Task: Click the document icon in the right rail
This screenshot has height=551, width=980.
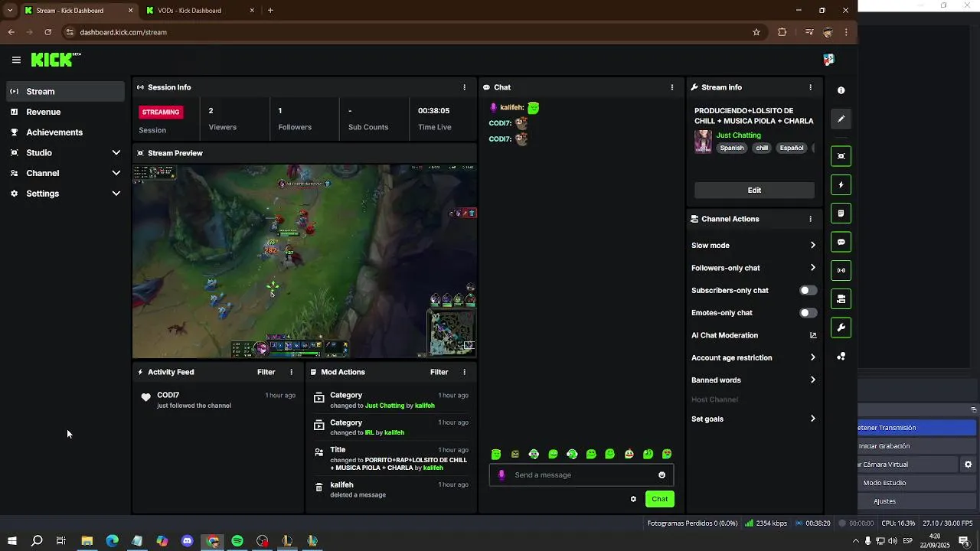Action: pyautogui.click(x=841, y=214)
